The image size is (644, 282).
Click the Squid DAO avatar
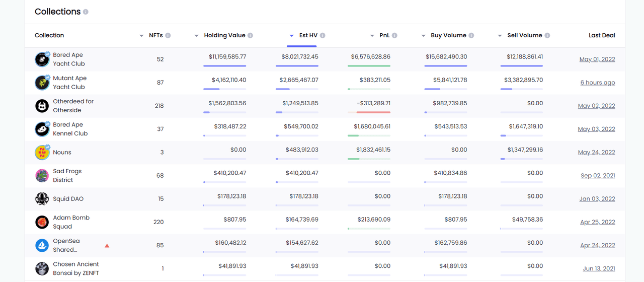click(42, 198)
